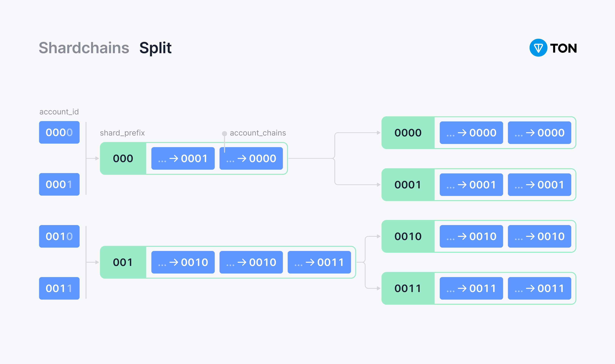Select the blue 0010 account_id box

point(59,236)
